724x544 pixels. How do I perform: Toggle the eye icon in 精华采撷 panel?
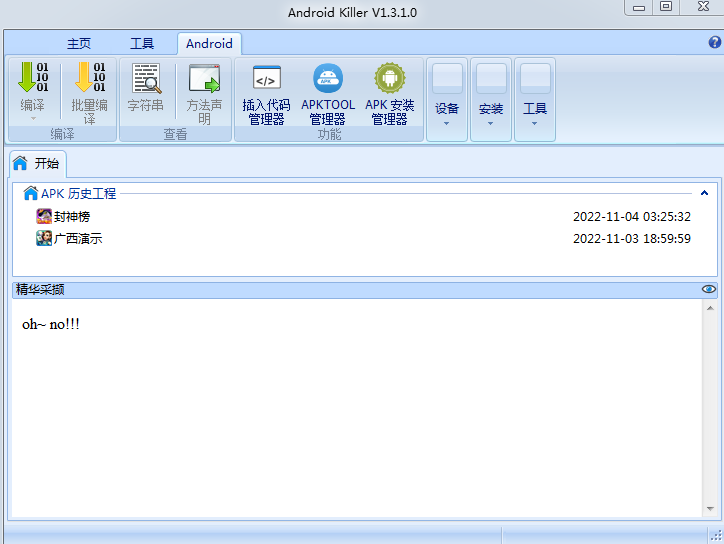click(709, 289)
